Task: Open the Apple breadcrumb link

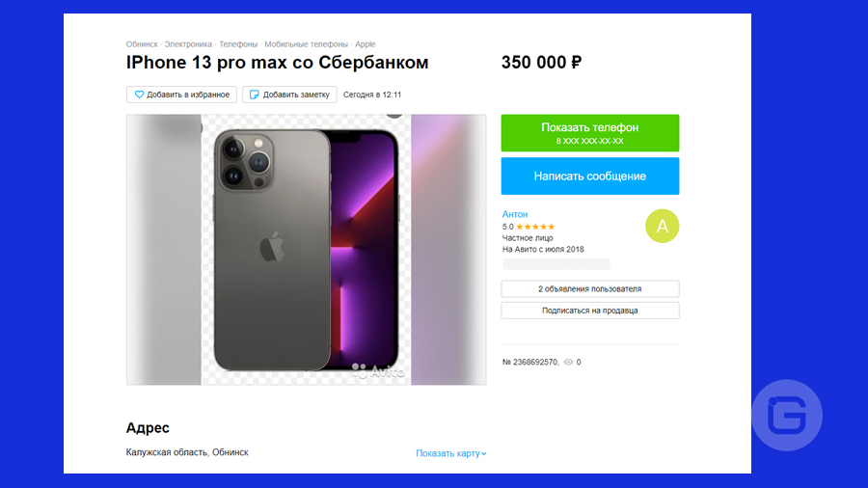Action: pyautogui.click(x=365, y=44)
